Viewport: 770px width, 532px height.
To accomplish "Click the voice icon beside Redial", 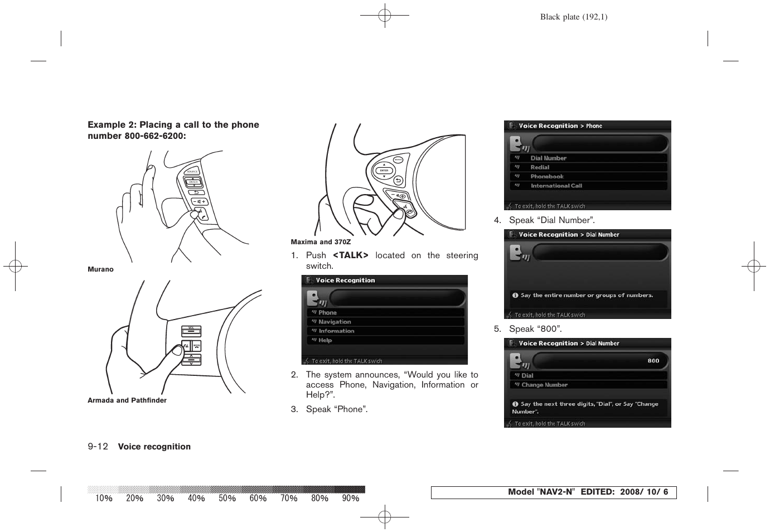I will pos(517,167).
